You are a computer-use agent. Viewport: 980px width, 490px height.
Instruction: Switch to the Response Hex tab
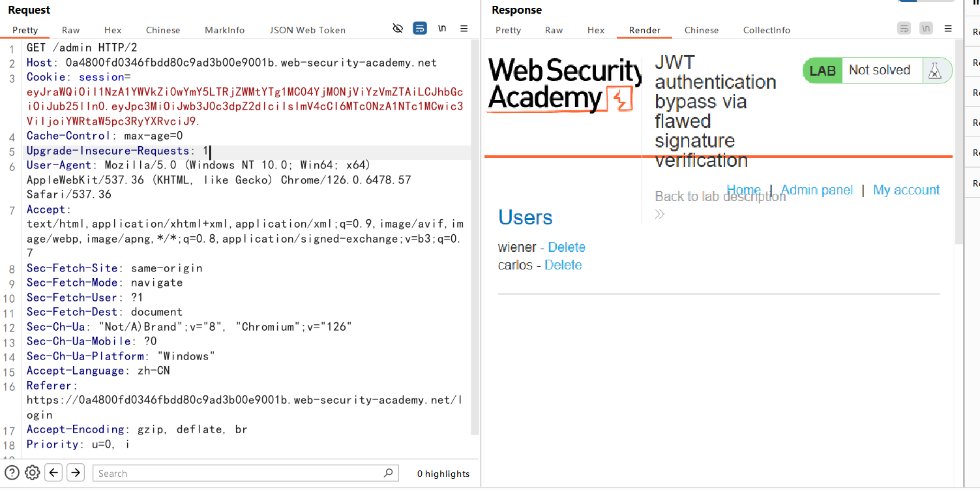pos(595,30)
